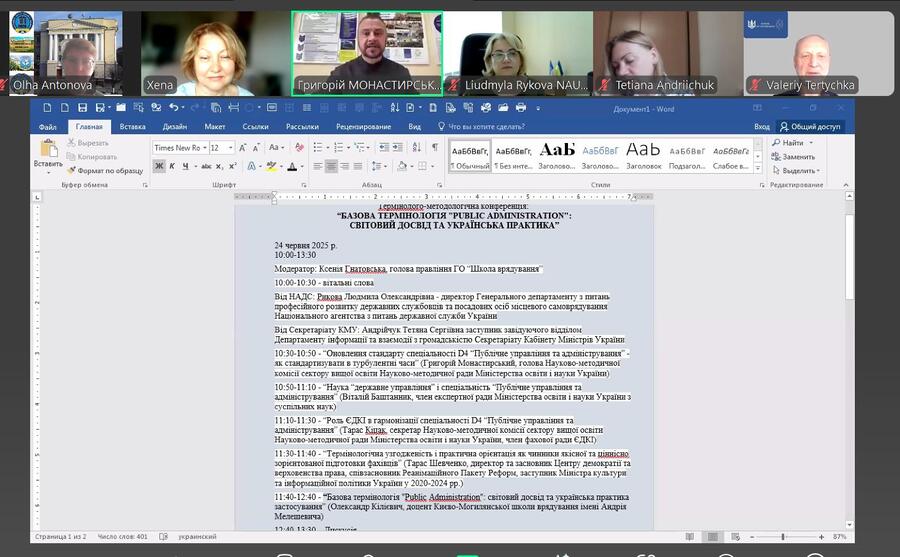Click the Paste (Вставить) clipboard icon

pos(48,149)
